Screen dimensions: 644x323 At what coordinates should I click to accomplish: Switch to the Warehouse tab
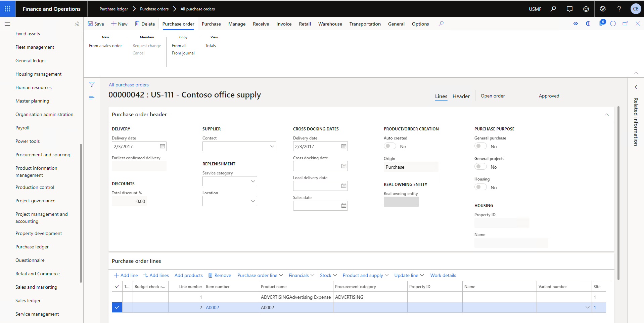pyautogui.click(x=330, y=24)
